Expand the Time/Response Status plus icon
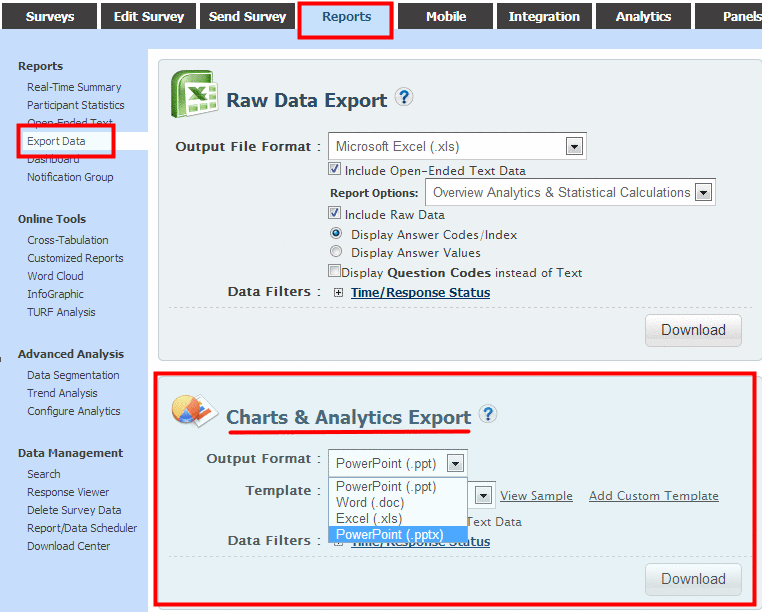This screenshot has width=762, height=612. (338, 293)
